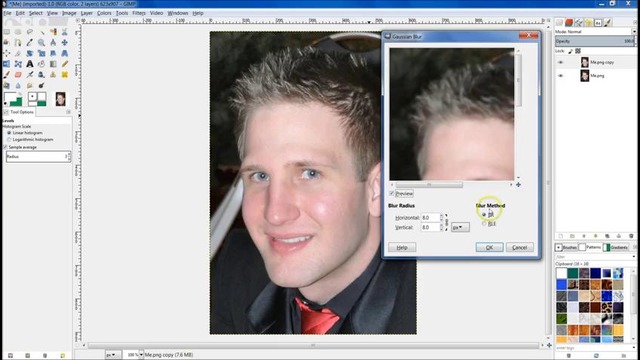This screenshot has height=360, width=640.
Task: Toggle the lock alpha channel icon
Action: pyautogui.click(x=578, y=51)
